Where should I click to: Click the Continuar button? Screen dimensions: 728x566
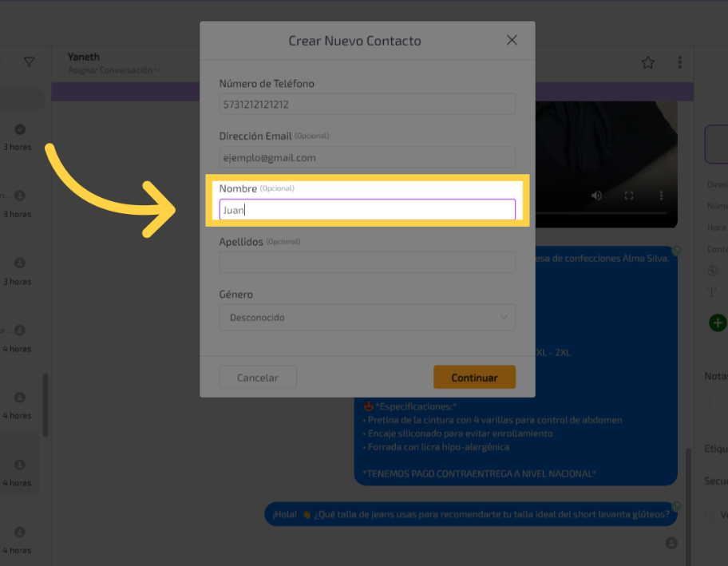point(474,378)
